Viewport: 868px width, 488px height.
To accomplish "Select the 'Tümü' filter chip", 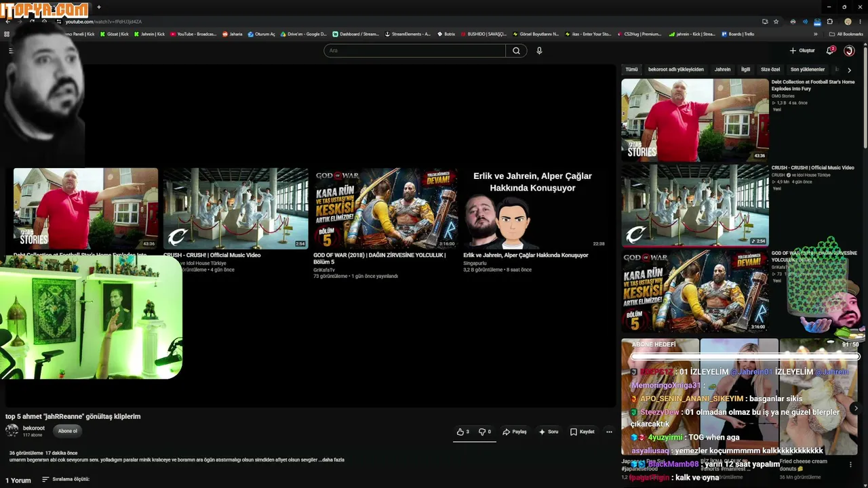I will click(631, 69).
